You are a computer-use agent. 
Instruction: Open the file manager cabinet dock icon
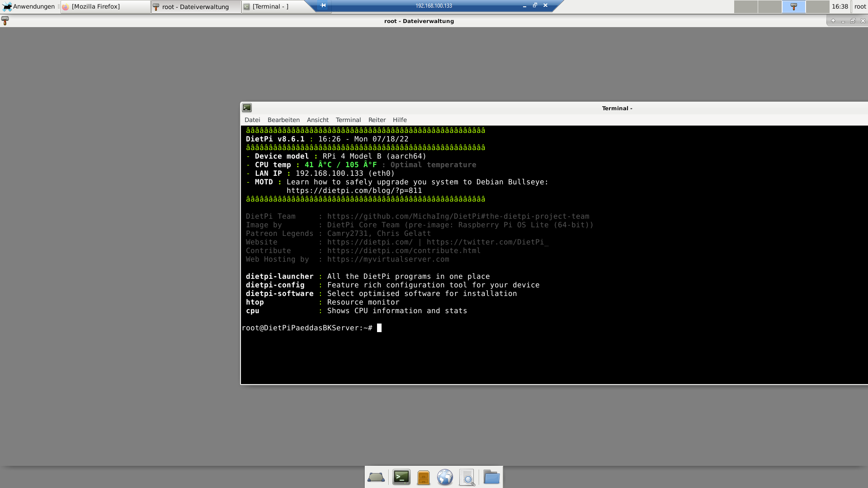(x=423, y=477)
